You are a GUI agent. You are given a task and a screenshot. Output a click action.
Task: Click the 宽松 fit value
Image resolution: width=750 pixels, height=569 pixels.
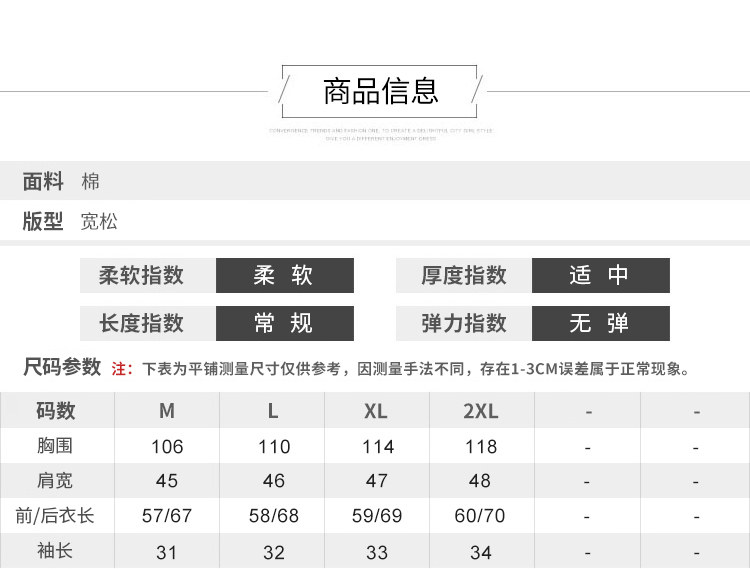tap(99, 221)
